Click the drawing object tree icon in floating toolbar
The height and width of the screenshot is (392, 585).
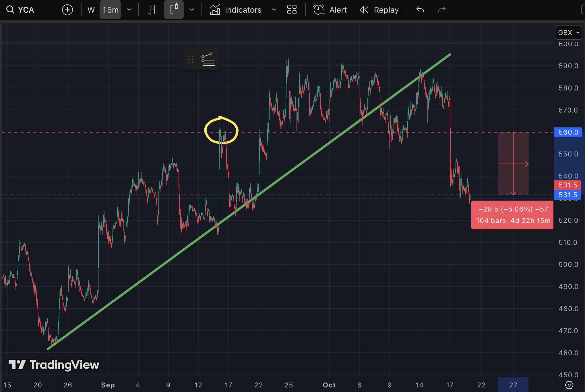pos(208,59)
